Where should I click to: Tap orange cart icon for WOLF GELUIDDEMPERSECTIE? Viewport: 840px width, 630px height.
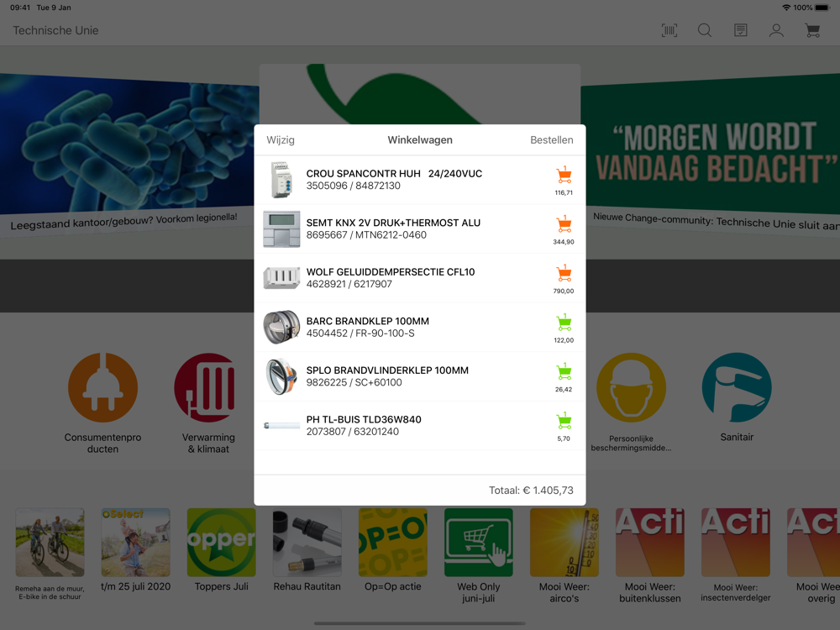coord(564,274)
